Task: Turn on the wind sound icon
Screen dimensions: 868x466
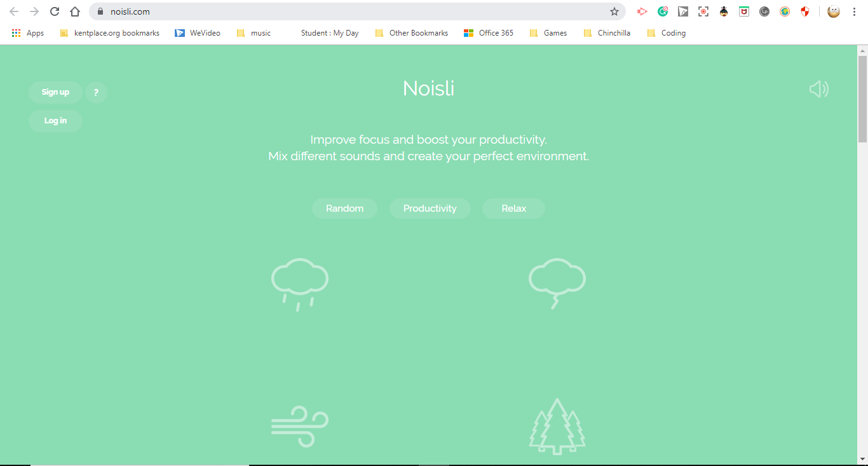Action: point(300,426)
